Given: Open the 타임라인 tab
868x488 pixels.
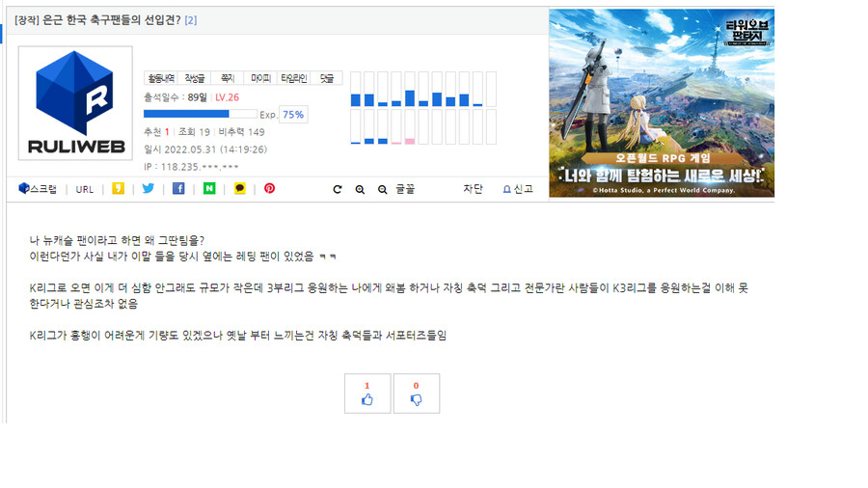Looking at the screenshot, I should pos(293,78).
